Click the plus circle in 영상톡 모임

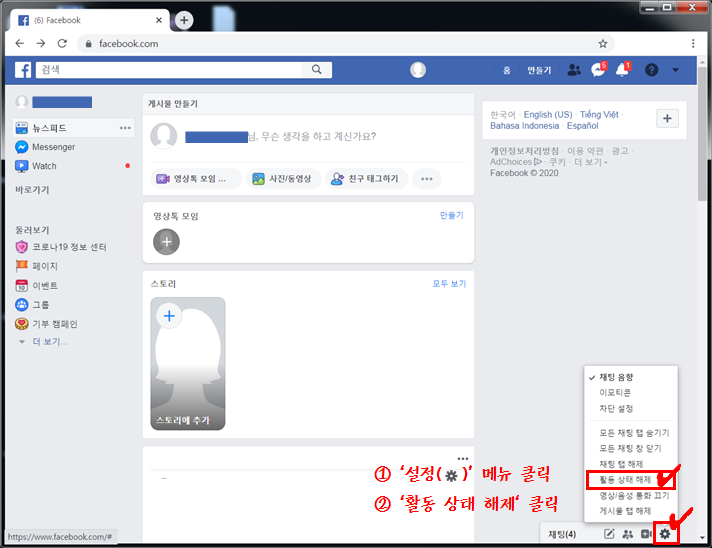click(x=166, y=242)
